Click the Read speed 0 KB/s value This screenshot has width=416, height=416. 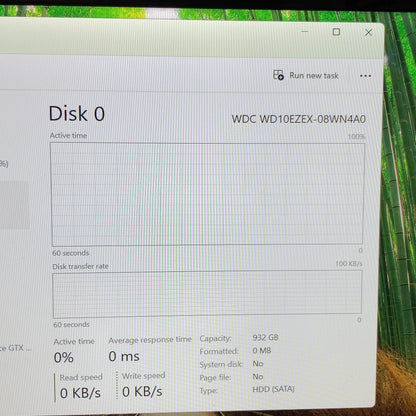(80, 393)
